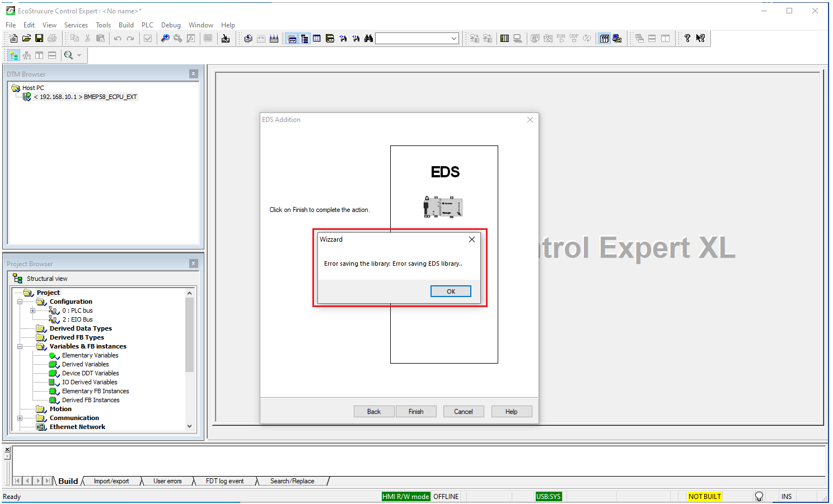Click the Project Browser vertical scrollbar thumb
Screen dimensions: 833x504
click(x=189, y=335)
